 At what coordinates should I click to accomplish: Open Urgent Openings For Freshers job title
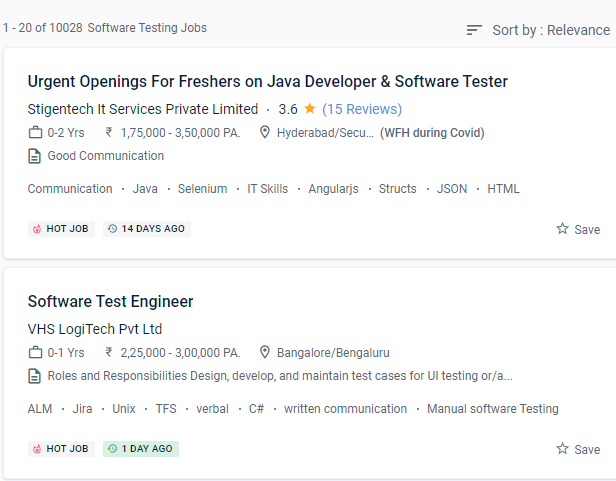point(267,82)
